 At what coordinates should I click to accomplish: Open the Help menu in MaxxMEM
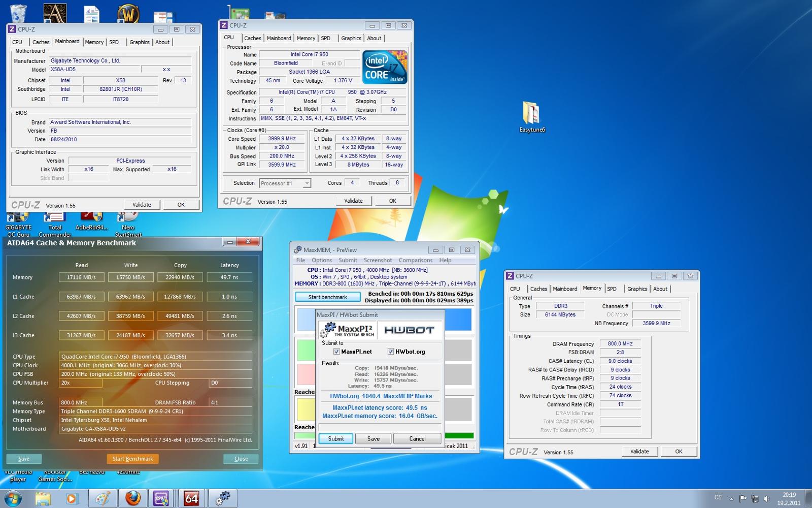(x=445, y=260)
